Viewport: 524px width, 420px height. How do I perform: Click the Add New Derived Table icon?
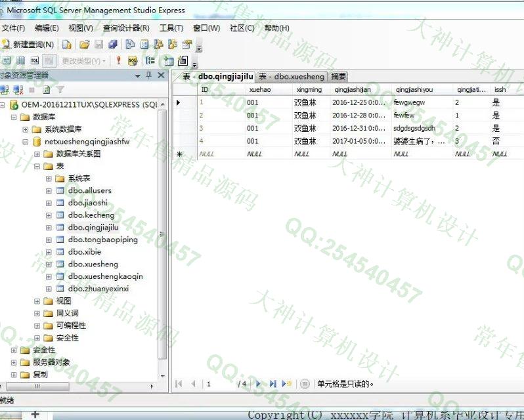[x=183, y=60]
